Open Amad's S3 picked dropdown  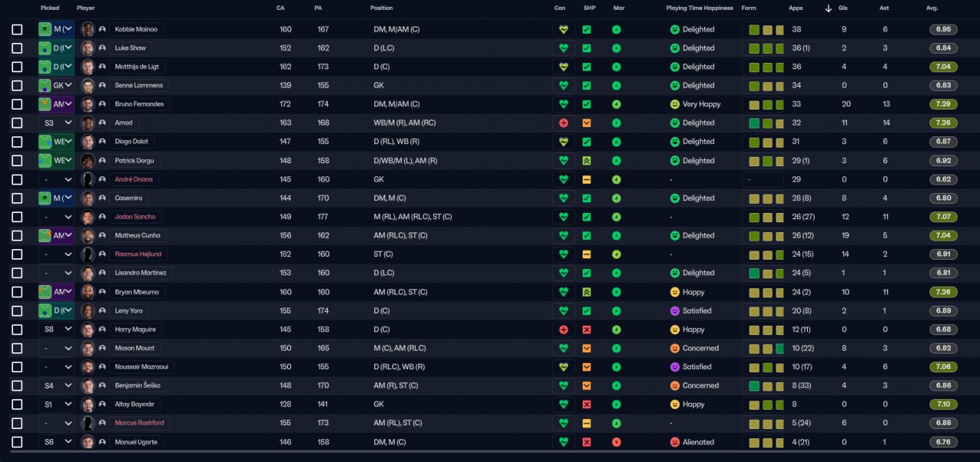pyautogui.click(x=57, y=123)
